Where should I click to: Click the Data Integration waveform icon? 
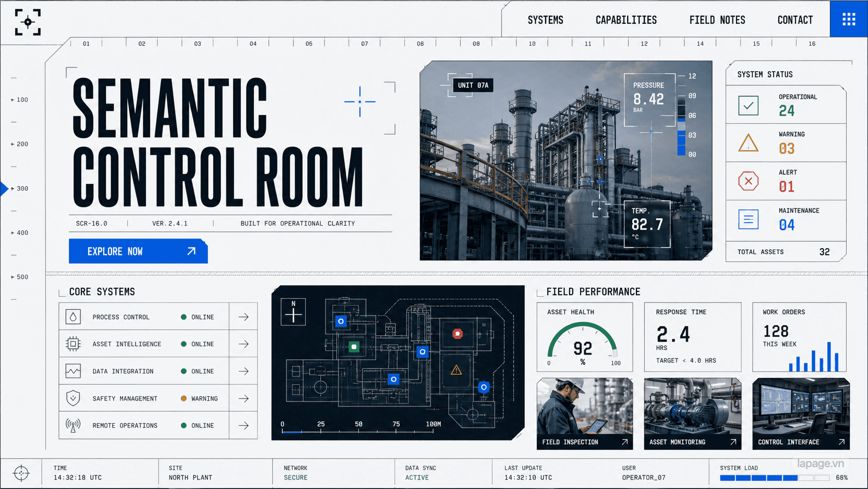[x=73, y=371]
